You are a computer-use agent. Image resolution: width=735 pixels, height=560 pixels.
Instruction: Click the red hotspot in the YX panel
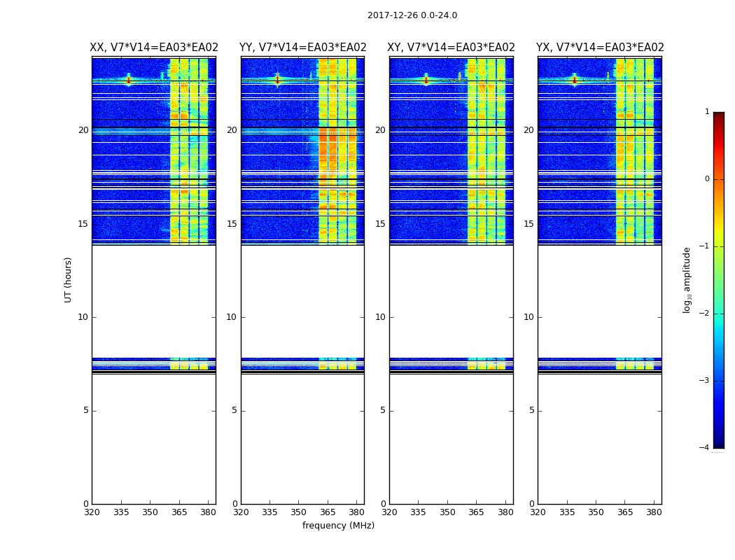pyautogui.click(x=575, y=80)
